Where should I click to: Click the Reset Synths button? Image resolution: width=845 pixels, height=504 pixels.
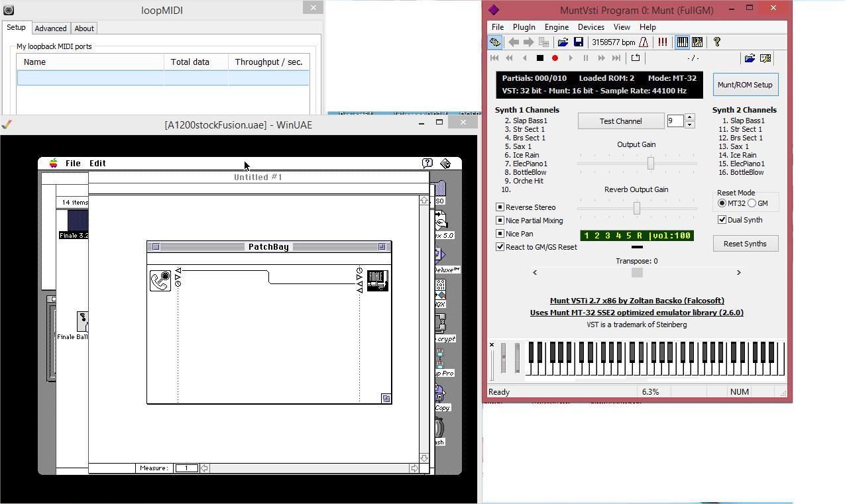click(x=745, y=244)
